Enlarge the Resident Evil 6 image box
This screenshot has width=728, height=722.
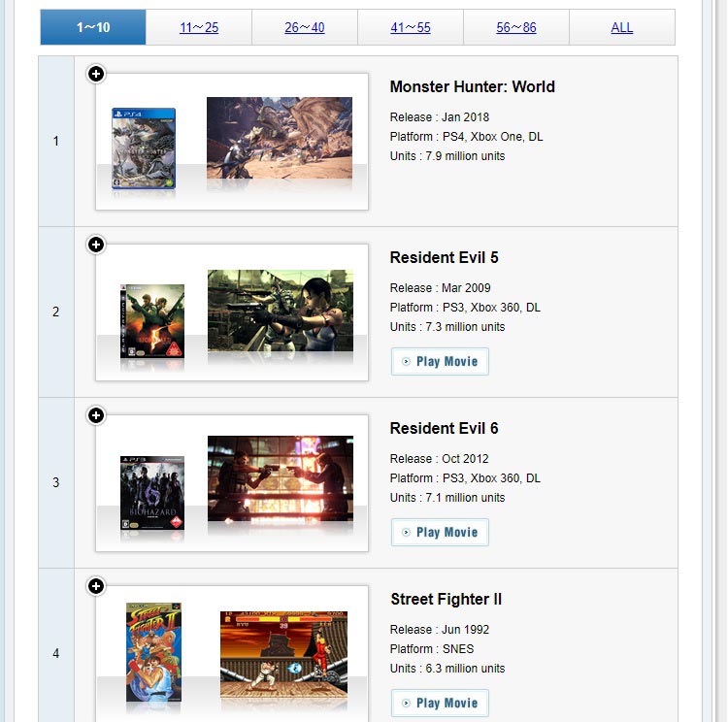[96, 415]
